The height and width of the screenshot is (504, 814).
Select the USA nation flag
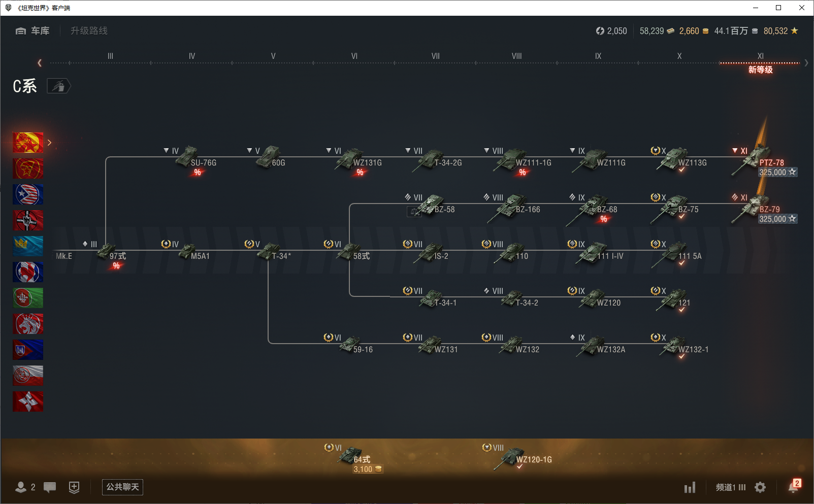point(28,194)
